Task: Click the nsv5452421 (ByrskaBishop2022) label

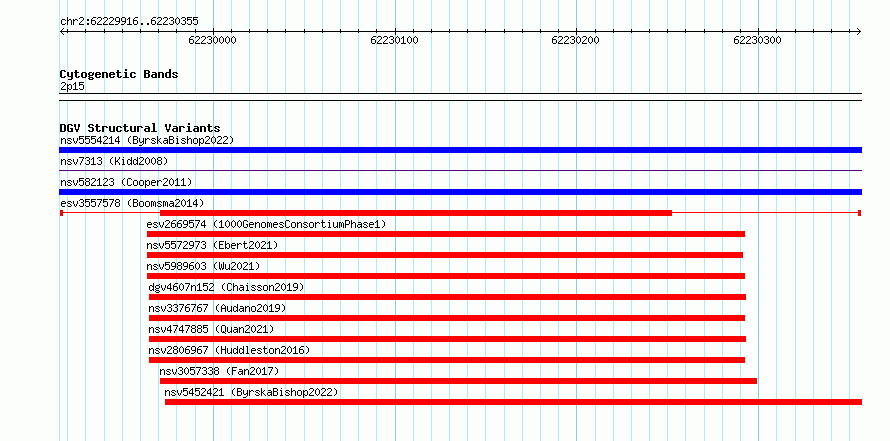Action: tap(251, 392)
